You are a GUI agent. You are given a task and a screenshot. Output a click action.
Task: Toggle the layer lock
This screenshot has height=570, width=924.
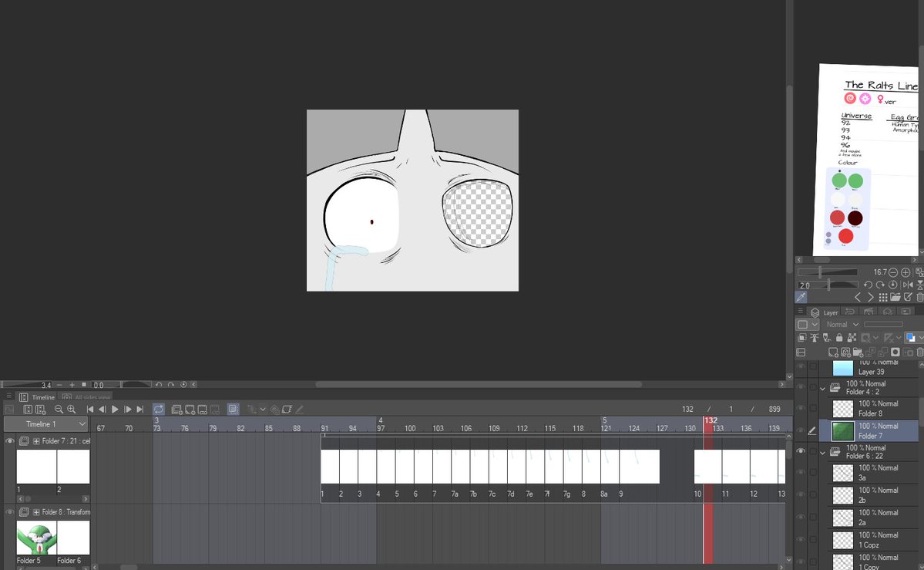coord(839,338)
